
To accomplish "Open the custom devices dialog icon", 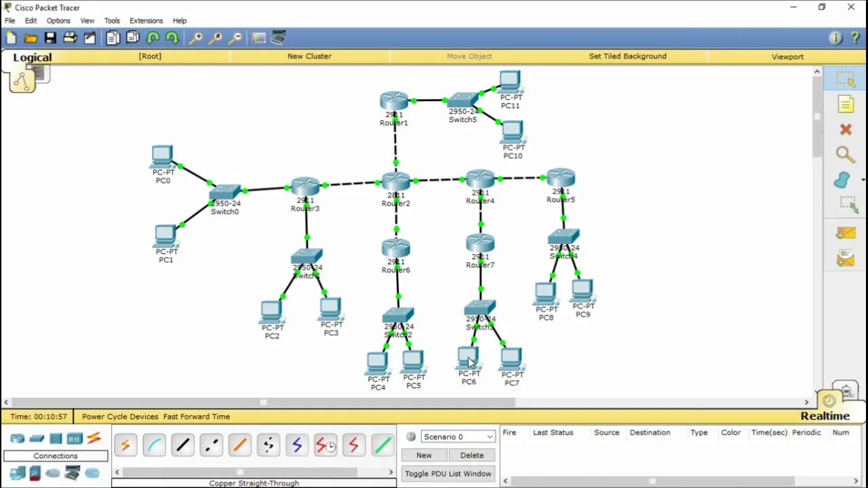I will [279, 38].
